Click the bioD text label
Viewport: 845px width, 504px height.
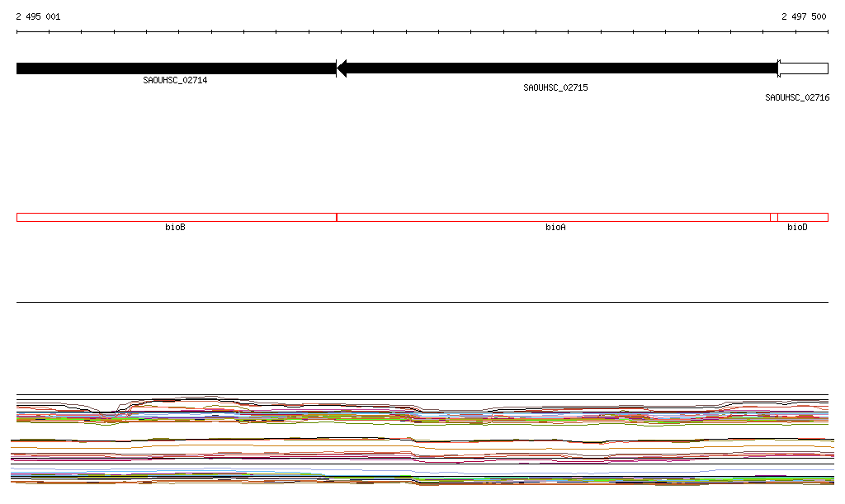(x=797, y=227)
